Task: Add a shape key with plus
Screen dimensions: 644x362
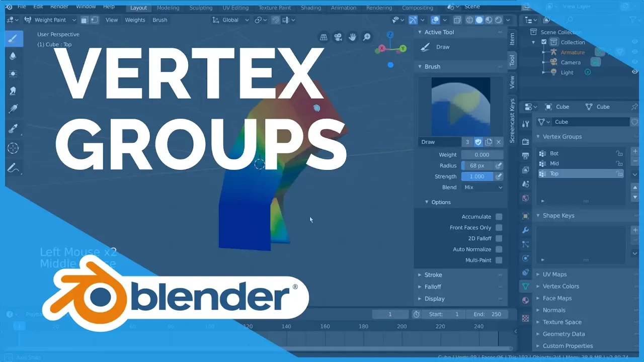Action: [635, 230]
